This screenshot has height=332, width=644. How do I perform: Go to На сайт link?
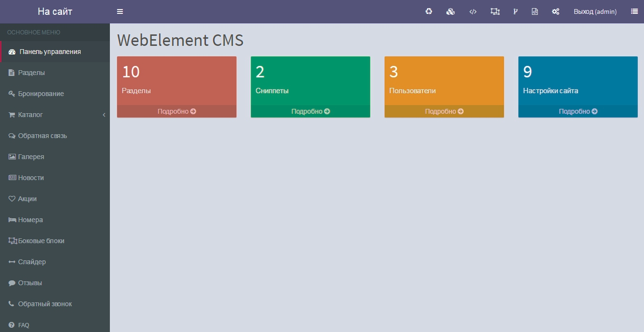55,11
